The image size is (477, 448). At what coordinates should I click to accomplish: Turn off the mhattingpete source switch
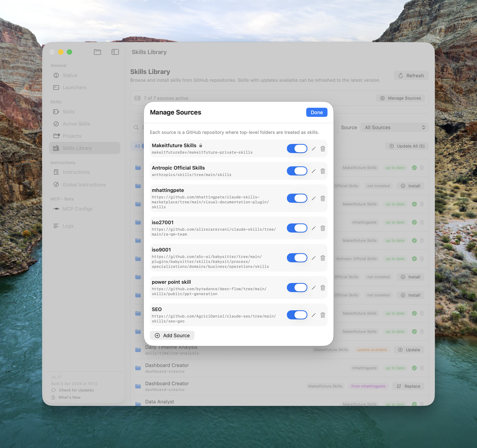(x=297, y=198)
